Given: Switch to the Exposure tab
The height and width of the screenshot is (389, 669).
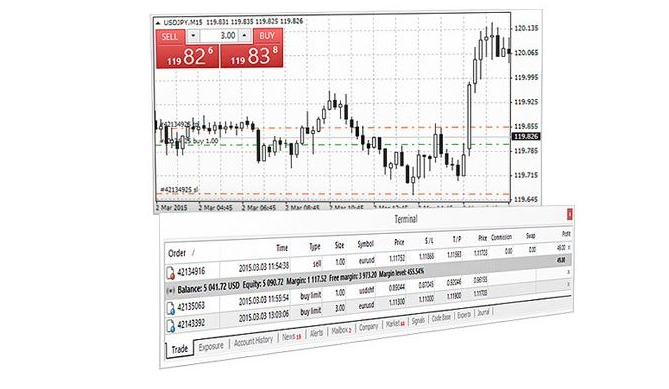Looking at the screenshot, I should pyautogui.click(x=211, y=347).
